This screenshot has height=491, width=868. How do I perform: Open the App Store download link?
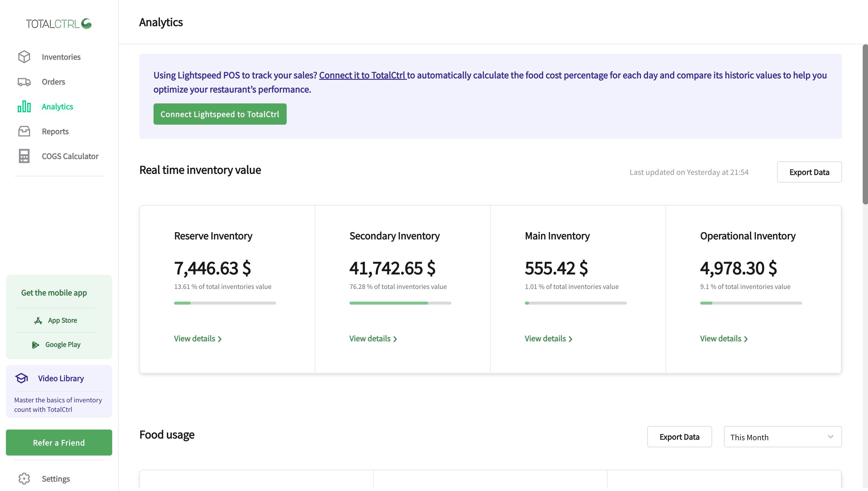(x=56, y=320)
